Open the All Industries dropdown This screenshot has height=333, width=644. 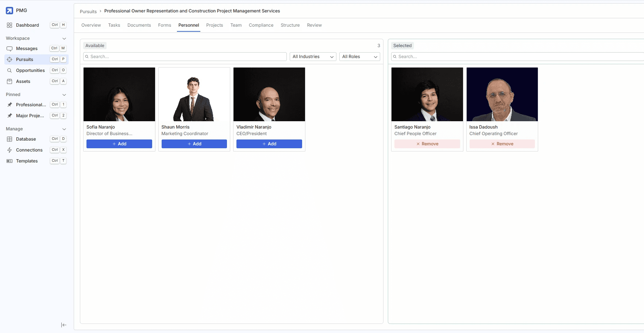(x=312, y=57)
